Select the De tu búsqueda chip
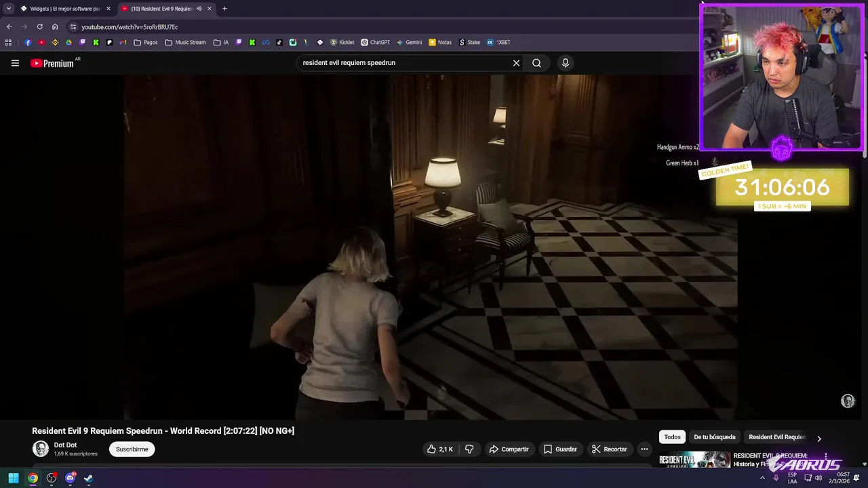Image resolution: width=868 pixels, height=488 pixels. tap(714, 437)
